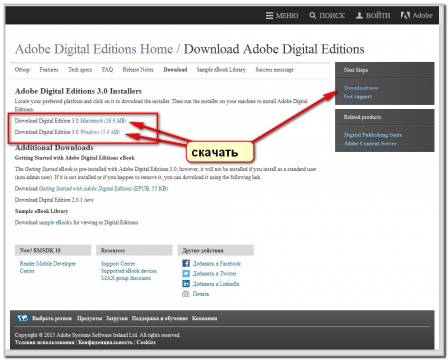448x360 pixels.
Task: Open Supported eBook devices link
Action: click(129, 271)
